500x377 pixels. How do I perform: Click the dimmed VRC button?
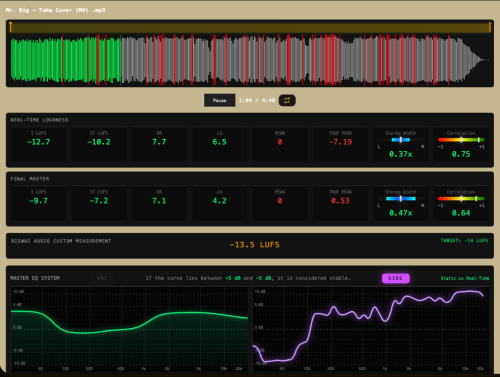[x=102, y=278]
